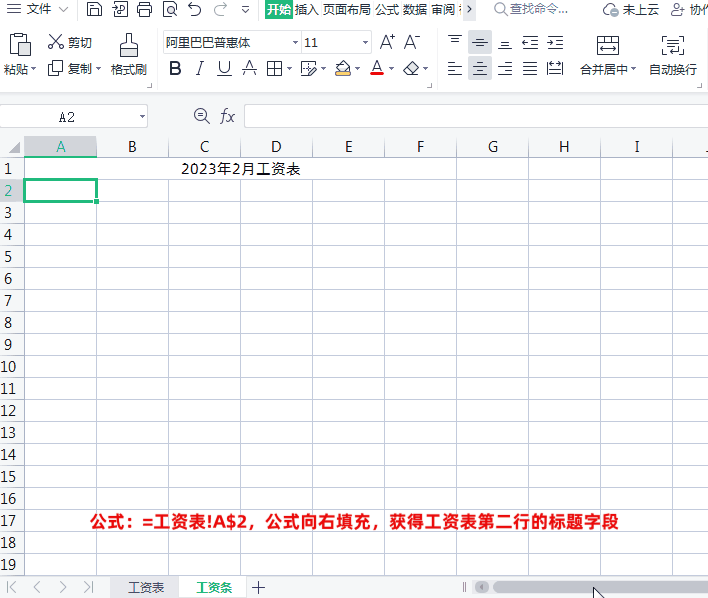
Task: Click the zoom magnifier beside fx
Action: tap(201, 116)
